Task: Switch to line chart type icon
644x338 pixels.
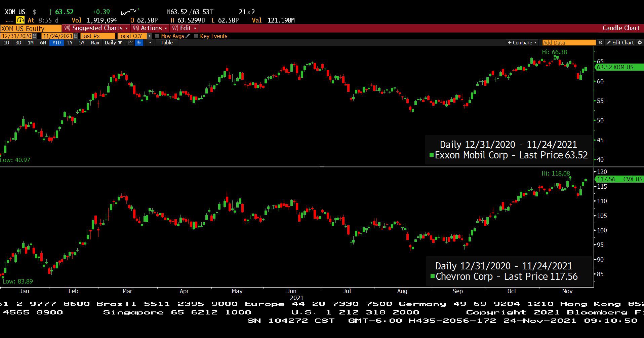Action: pyautogui.click(x=130, y=43)
